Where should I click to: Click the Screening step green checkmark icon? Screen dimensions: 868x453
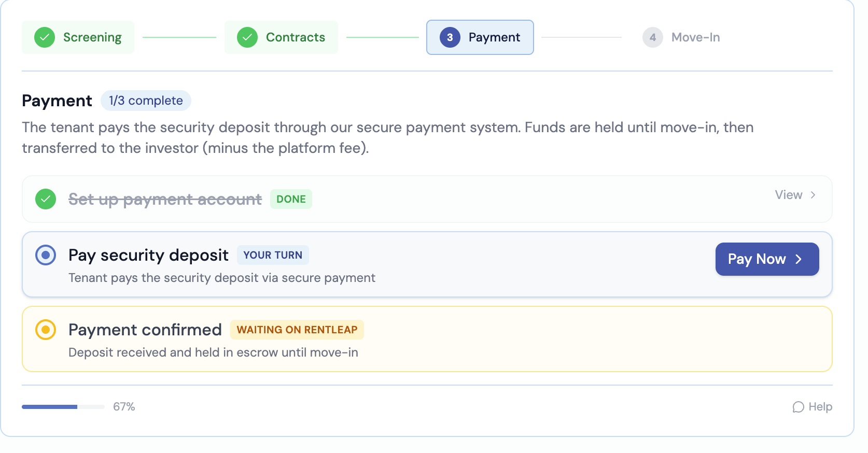(x=45, y=37)
